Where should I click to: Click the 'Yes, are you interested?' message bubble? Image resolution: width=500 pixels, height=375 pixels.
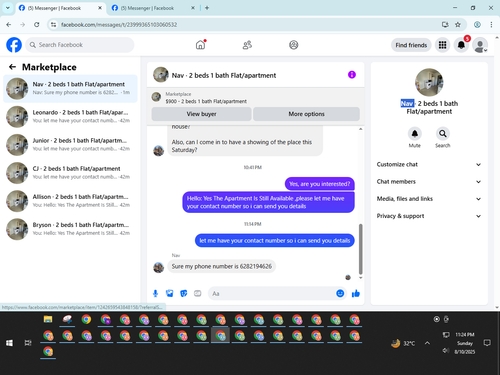pos(320,184)
